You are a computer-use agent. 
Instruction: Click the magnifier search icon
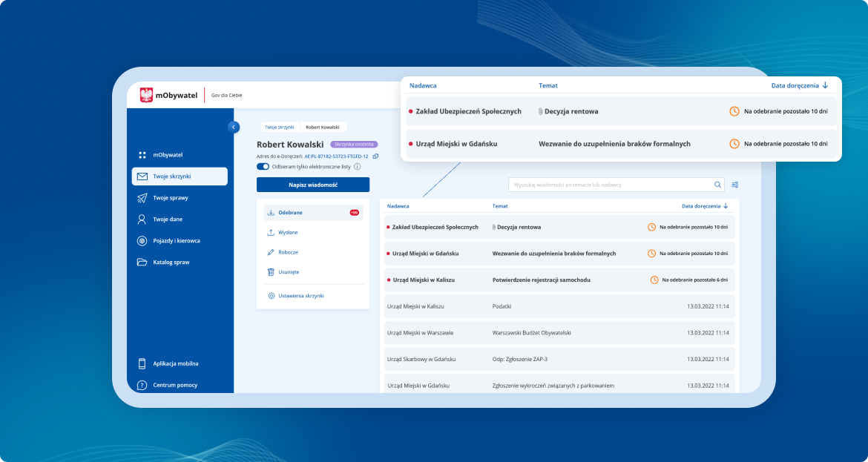(717, 185)
